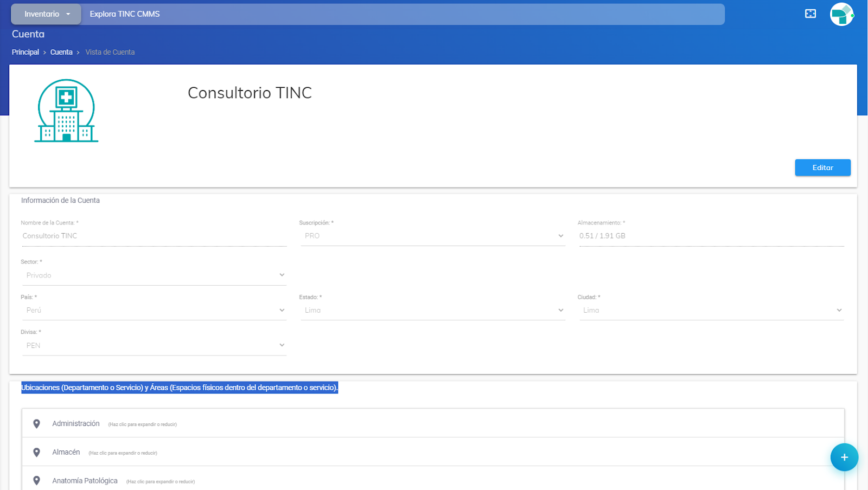Screen dimensions: 868x490
Task: Click the Editar button
Action: [x=822, y=167]
